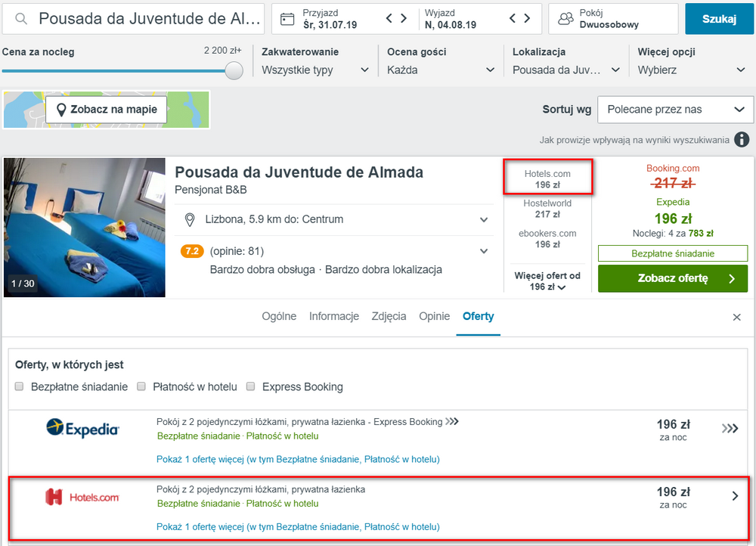Click the location pin icon next to Lizbona
The height and width of the screenshot is (546, 756).
[190, 220]
